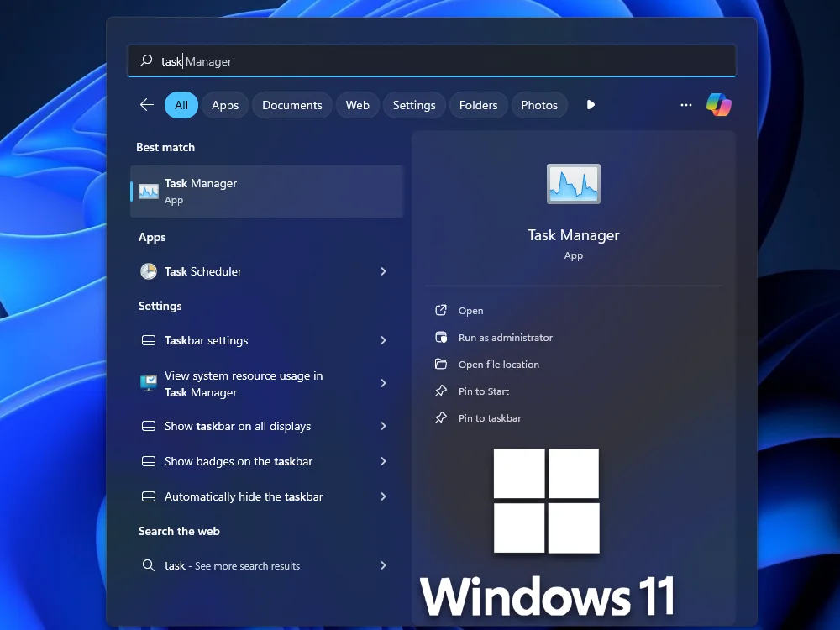Click Task Manager icon in Best match
840x630 pixels.
(149, 192)
